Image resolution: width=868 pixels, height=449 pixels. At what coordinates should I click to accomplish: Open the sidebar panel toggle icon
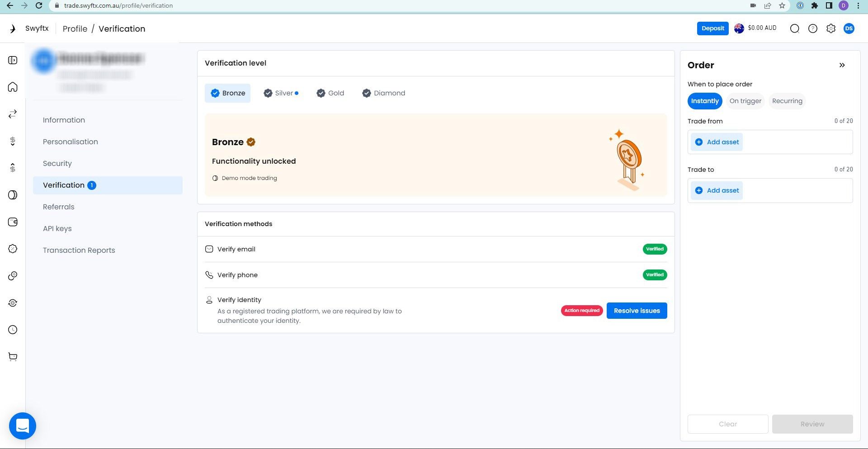click(13, 60)
